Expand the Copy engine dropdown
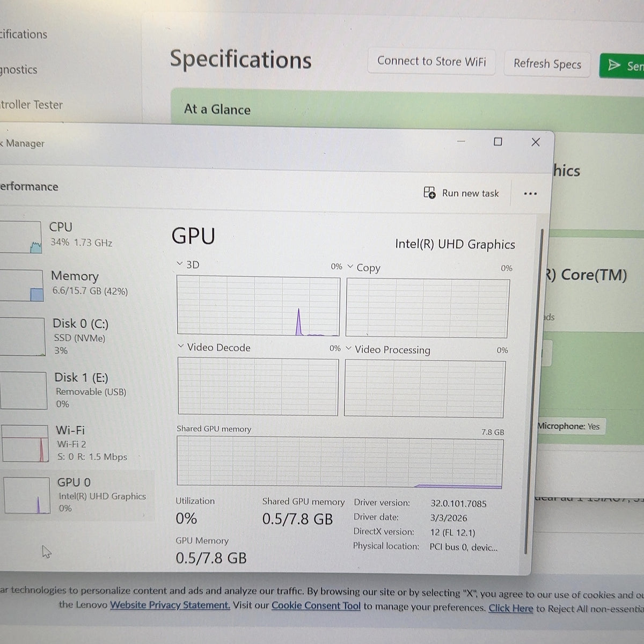This screenshot has width=644, height=644. 350,267
